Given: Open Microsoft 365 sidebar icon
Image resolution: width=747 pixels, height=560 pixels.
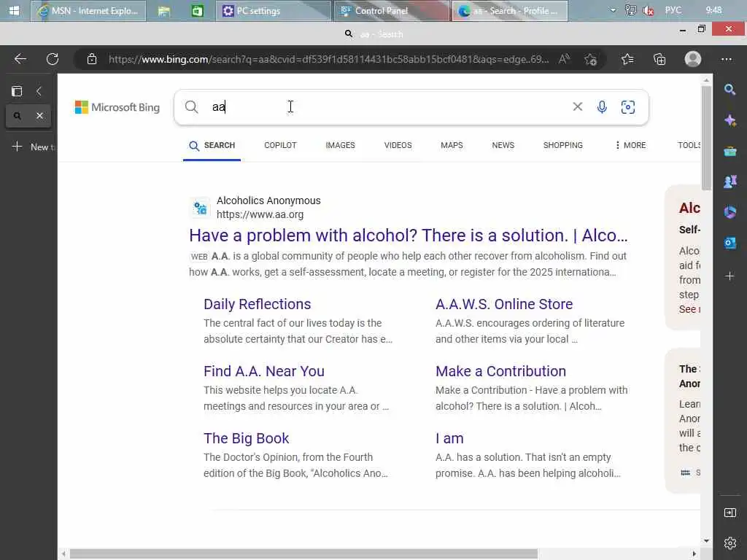Looking at the screenshot, I should point(729,212).
